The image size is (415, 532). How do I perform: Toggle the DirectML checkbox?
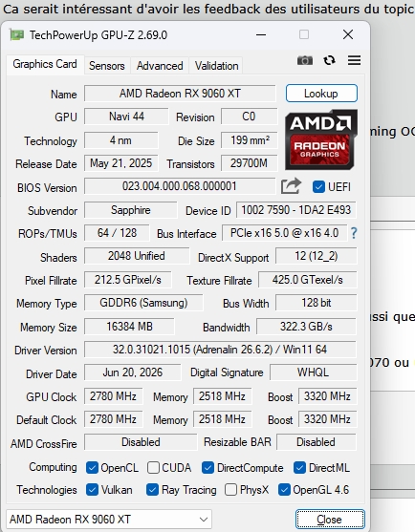click(x=299, y=468)
